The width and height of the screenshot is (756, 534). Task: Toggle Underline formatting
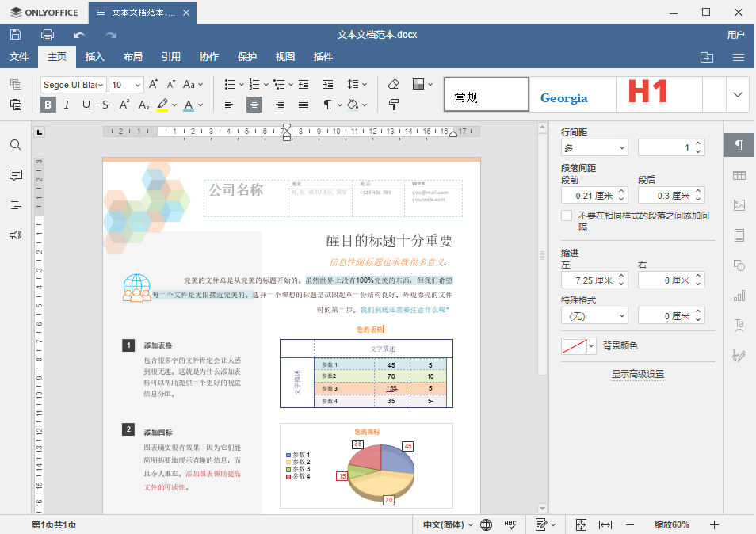(86, 105)
